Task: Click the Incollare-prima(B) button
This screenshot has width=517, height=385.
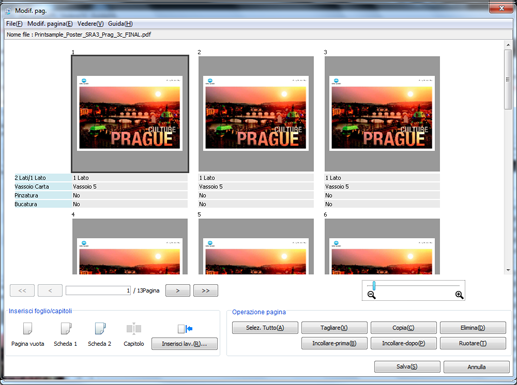Action: pos(334,343)
